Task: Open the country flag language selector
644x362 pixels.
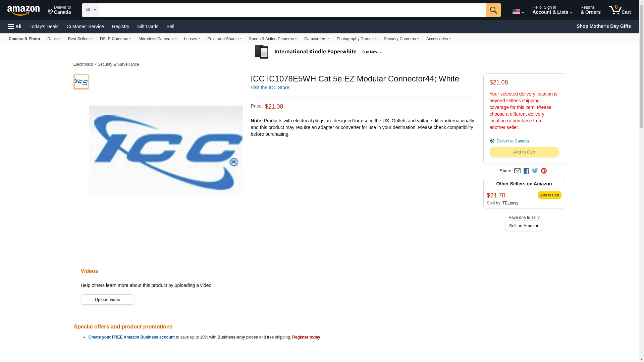Action: tap(518, 11)
